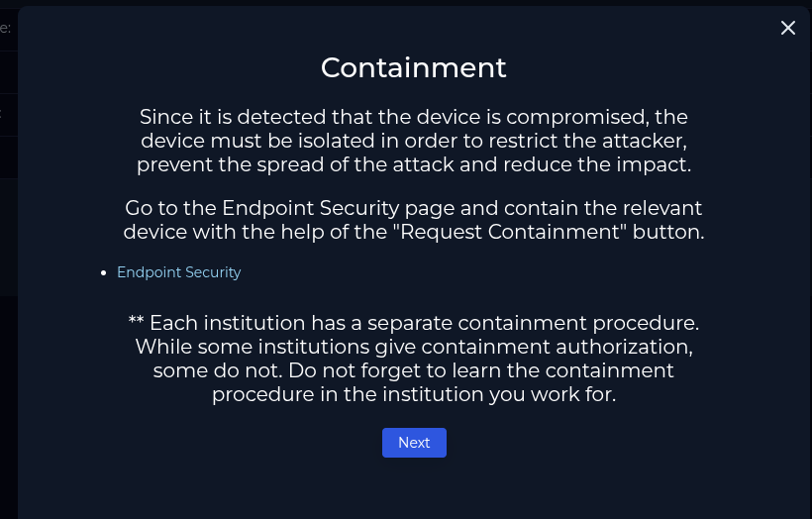
Task: Click the Containment heading
Action: pos(413,67)
